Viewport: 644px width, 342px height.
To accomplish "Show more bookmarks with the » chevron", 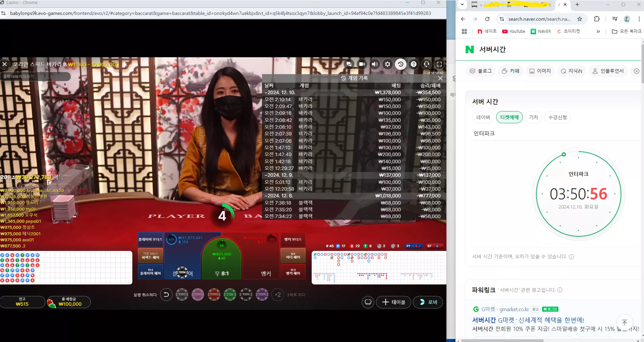I will pyautogui.click(x=598, y=31).
